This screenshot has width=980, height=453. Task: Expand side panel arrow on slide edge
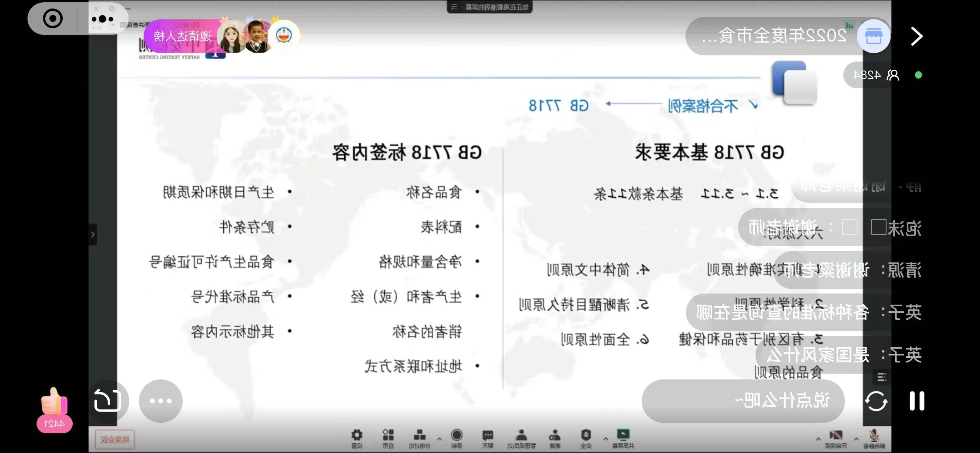(93, 234)
